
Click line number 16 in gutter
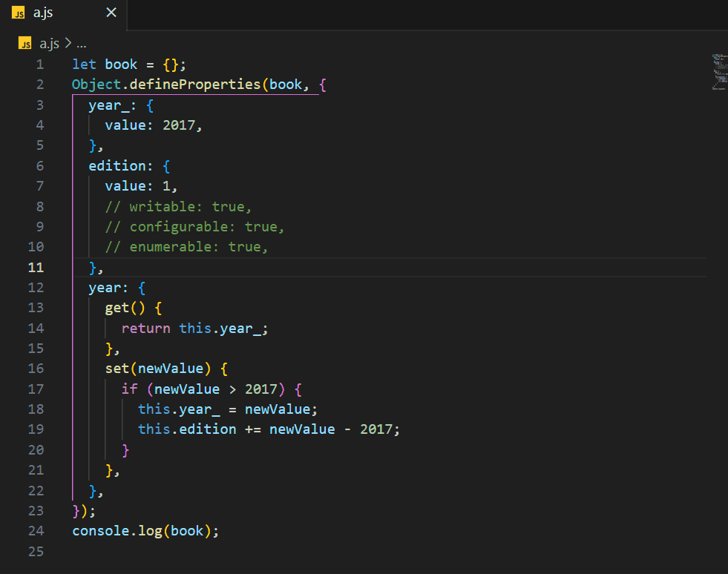coord(36,369)
